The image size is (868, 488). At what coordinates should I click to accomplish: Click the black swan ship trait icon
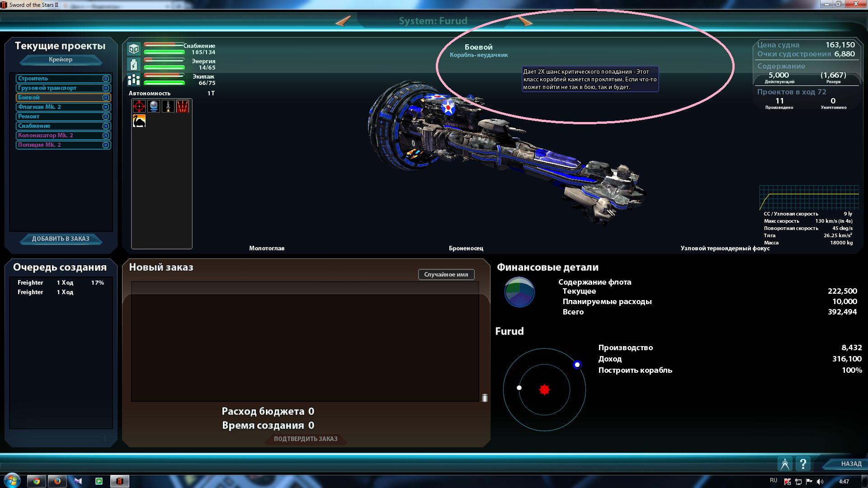tap(139, 121)
